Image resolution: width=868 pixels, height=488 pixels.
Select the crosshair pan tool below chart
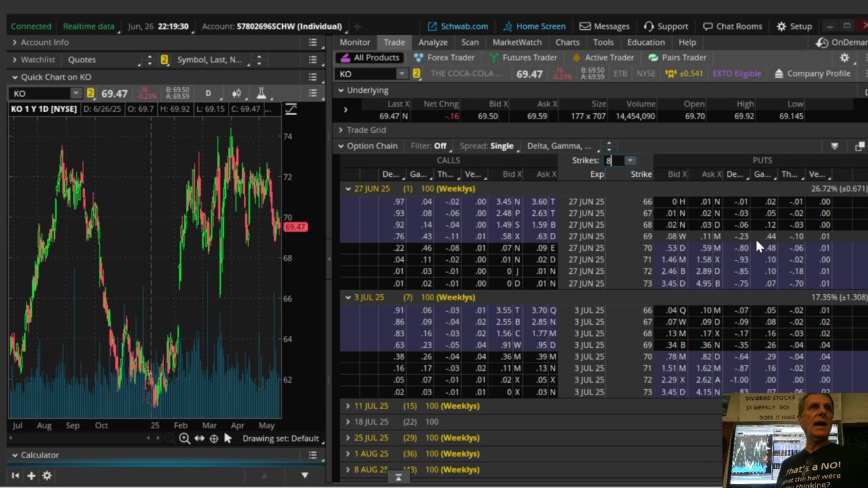pyautogui.click(x=214, y=439)
